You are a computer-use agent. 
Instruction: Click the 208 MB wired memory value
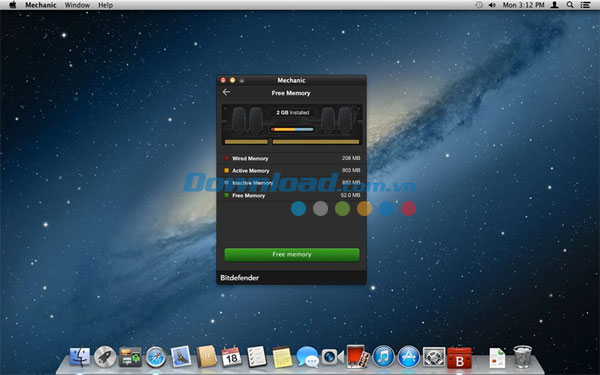coord(351,158)
